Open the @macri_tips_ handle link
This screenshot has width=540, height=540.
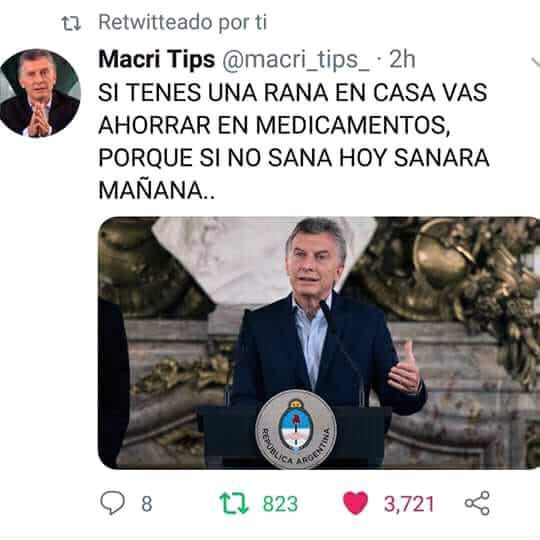coord(296,60)
